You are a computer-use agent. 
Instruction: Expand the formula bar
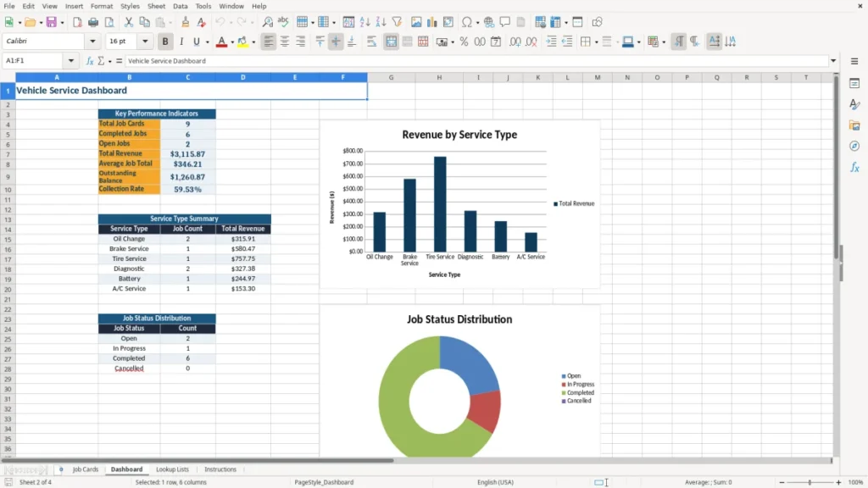pos(833,61)
